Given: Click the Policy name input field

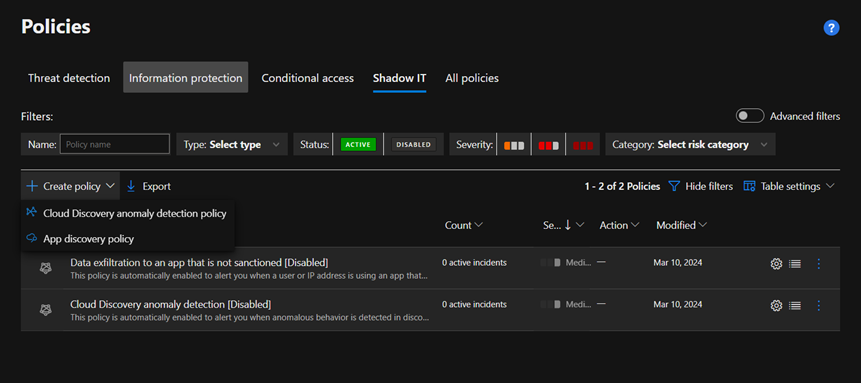Looking at the screenshot, I should pyautogui.click(x=115, y=145).
